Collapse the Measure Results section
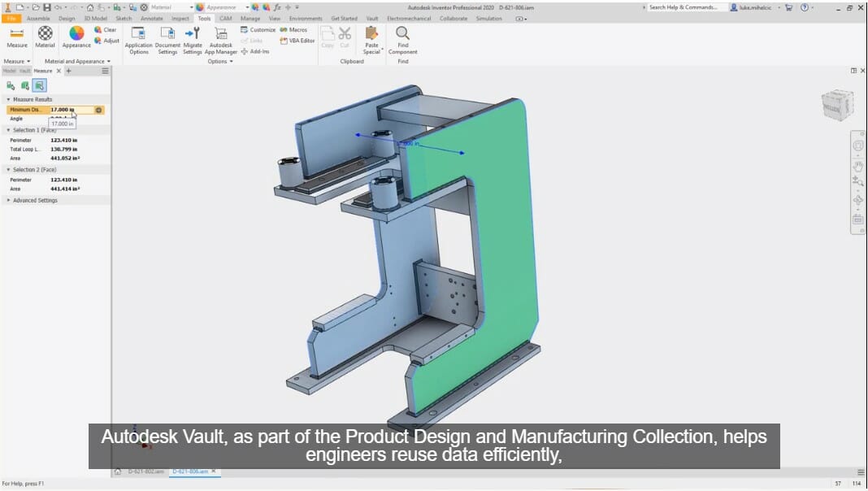Viewport: 868px width, 491px height. [x=9, y=98]
